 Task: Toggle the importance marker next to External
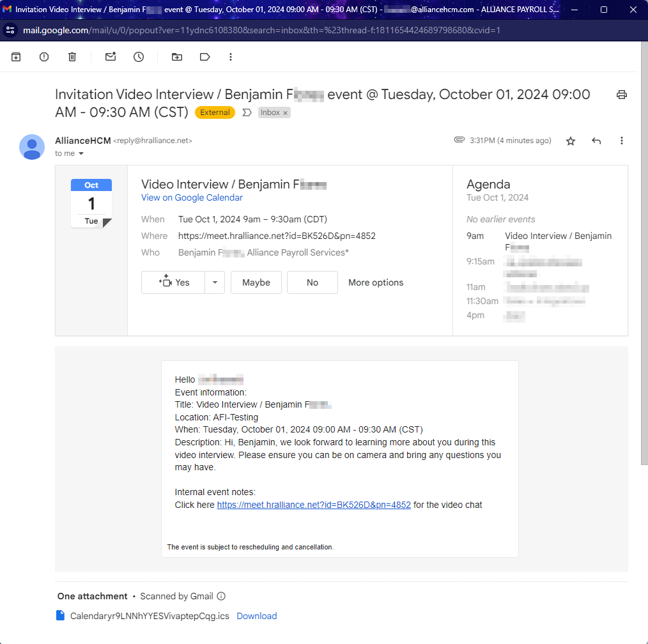pyautogui.click(x=247, y=112)
